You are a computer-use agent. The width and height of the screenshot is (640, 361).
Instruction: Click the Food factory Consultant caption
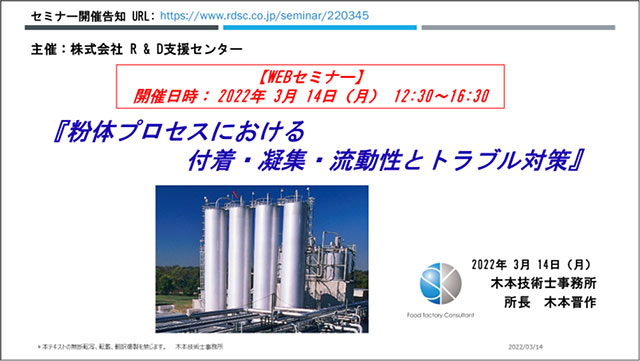tap(440, 315)
